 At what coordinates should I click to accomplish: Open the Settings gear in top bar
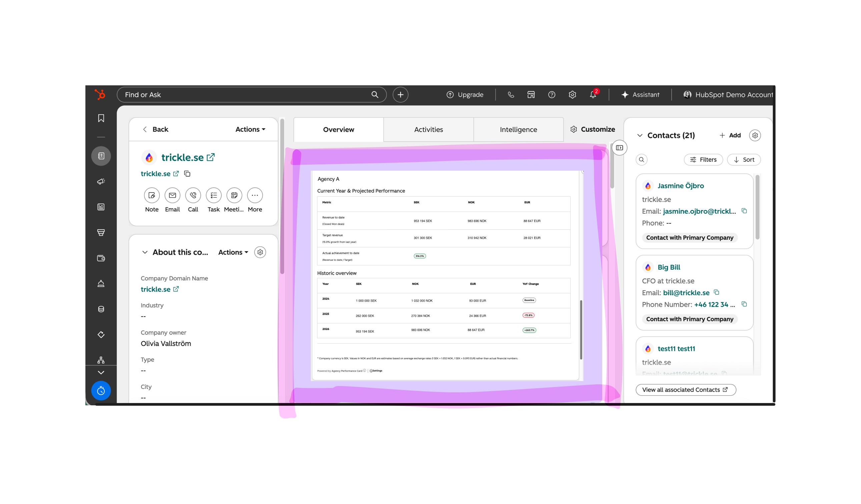click(x=572, y=95)
